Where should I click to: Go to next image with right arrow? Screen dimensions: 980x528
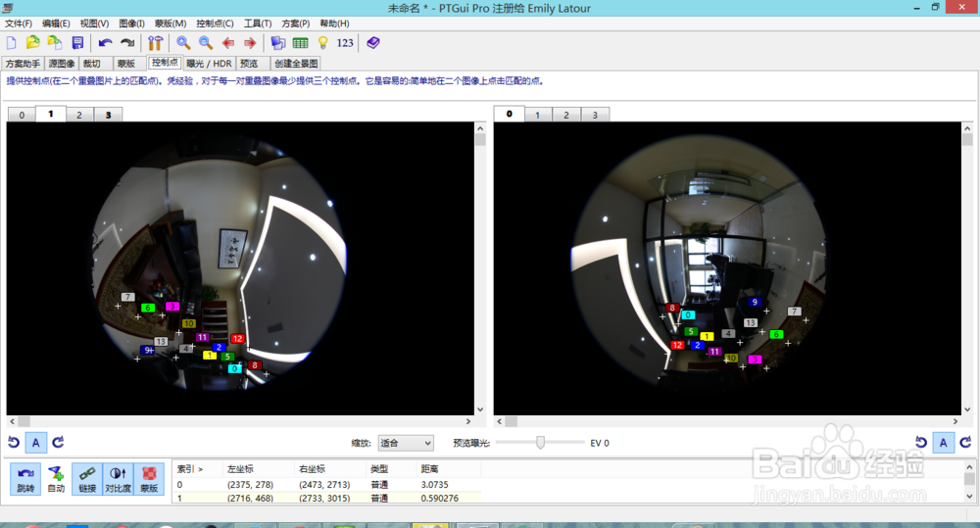[250, 42]
